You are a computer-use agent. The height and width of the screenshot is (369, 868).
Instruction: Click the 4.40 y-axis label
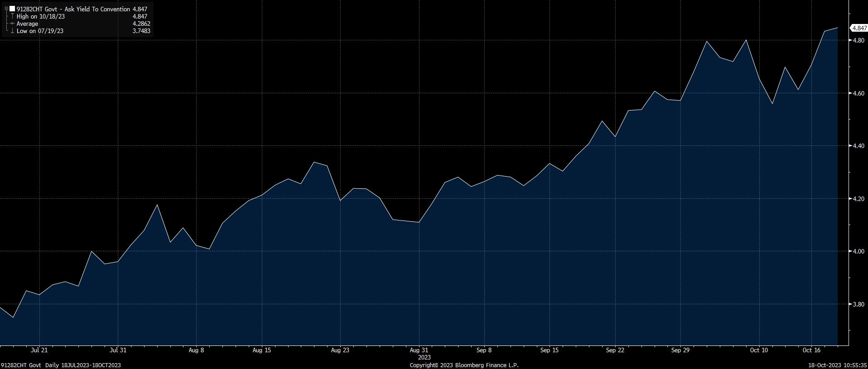(x=858, y=146)
